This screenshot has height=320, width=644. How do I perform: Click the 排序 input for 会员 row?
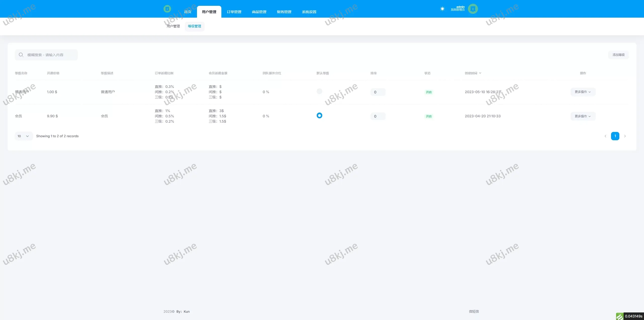tap(378, 116)
